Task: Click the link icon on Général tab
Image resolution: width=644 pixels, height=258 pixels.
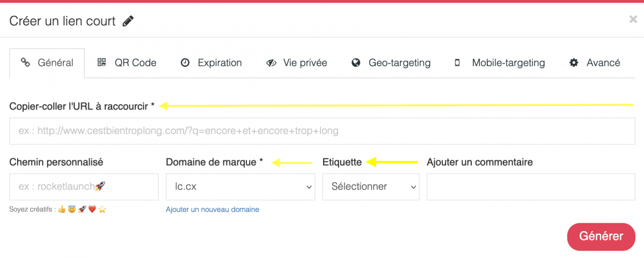Action: pyautogui.click(x=25, y=63)
